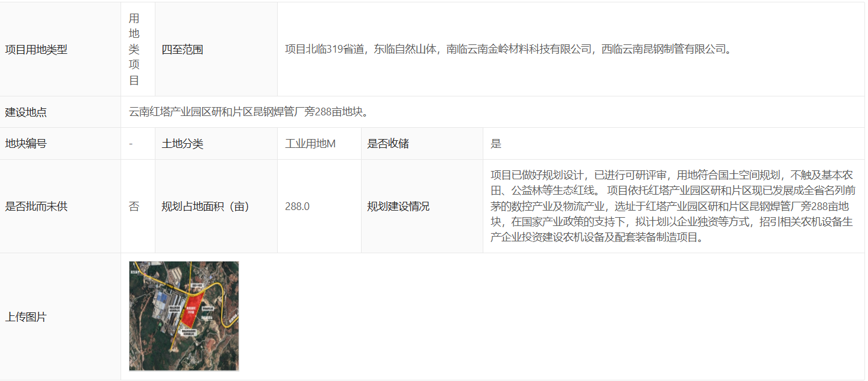Screen dimensions: 868x381
Task: Click the 是否收储 label
Action: coord(388,144)
